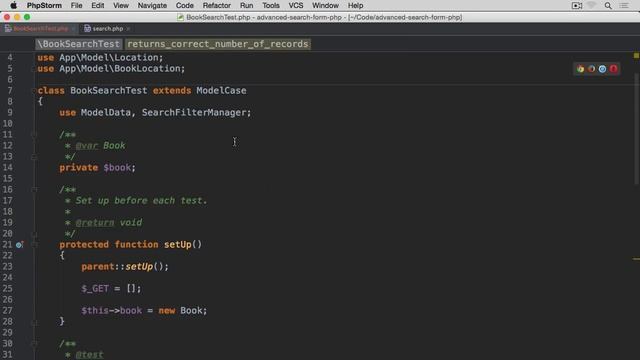Open the VCS menu

click(296, 6)
